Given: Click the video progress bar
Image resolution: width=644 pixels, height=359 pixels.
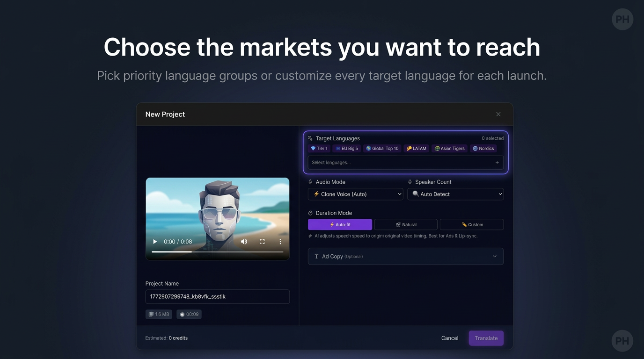Looking at the screenshot, I should 218,252.
